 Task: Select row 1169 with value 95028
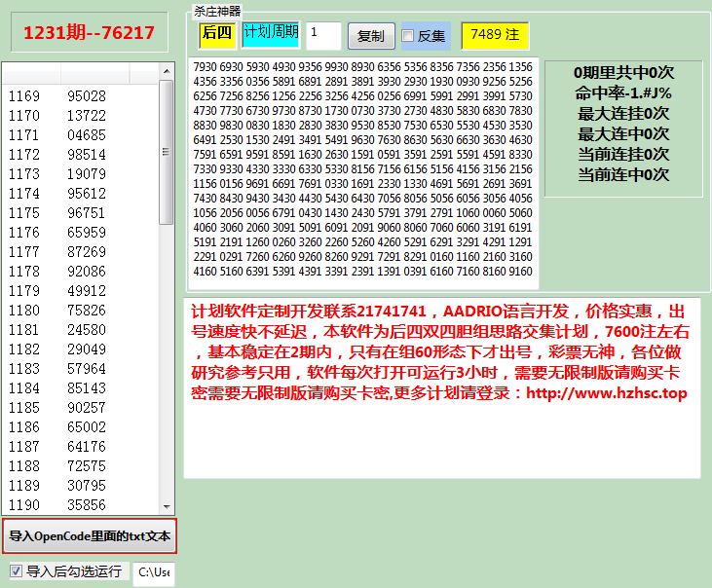click(81, 96)
